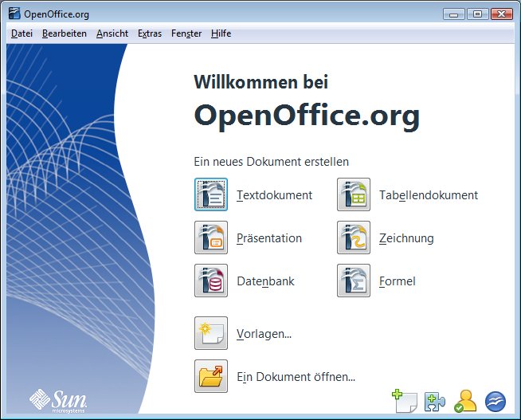Click the 'Ein Dokument öffnen...' text
The image size is (521, 420).
[x=296, y=377]
